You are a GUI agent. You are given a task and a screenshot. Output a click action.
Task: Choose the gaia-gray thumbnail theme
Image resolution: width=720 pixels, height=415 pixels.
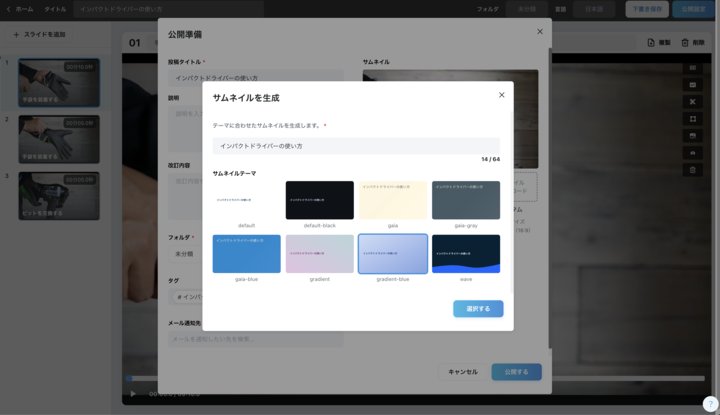pyautogui.click(x=466, y=200)
